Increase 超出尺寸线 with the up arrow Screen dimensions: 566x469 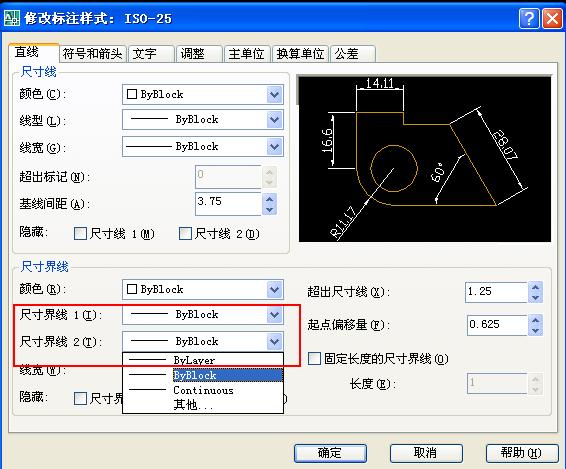[x=536, y=287]
